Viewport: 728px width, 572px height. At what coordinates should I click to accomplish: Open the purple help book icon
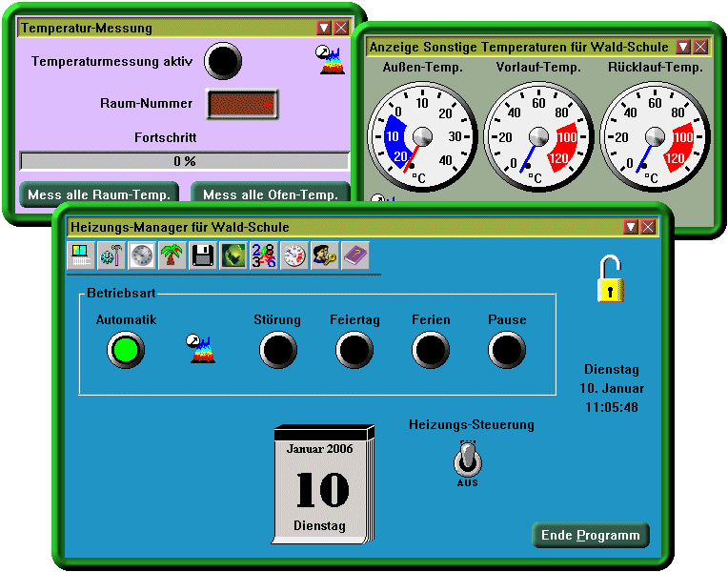tap(354, 255)
